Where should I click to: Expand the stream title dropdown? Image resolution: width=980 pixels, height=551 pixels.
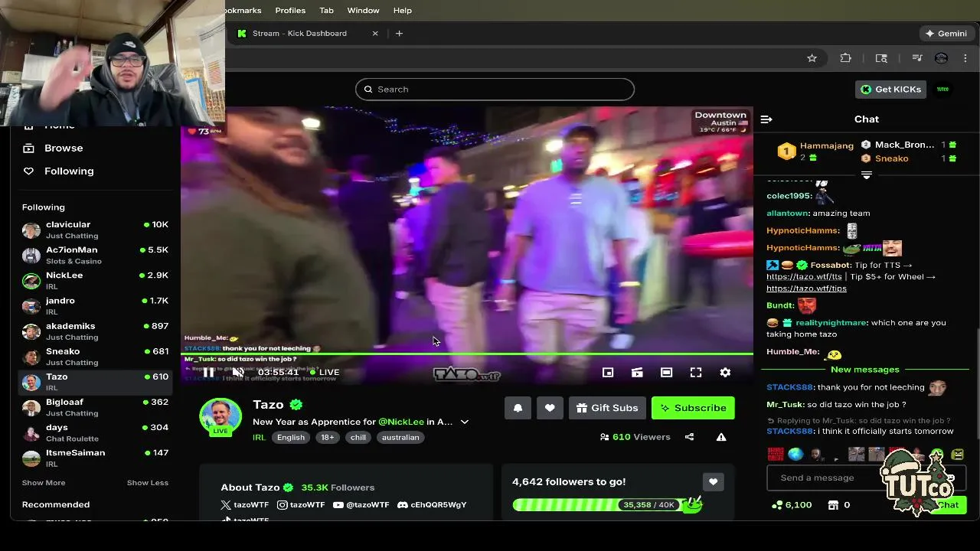pos(464,422)
